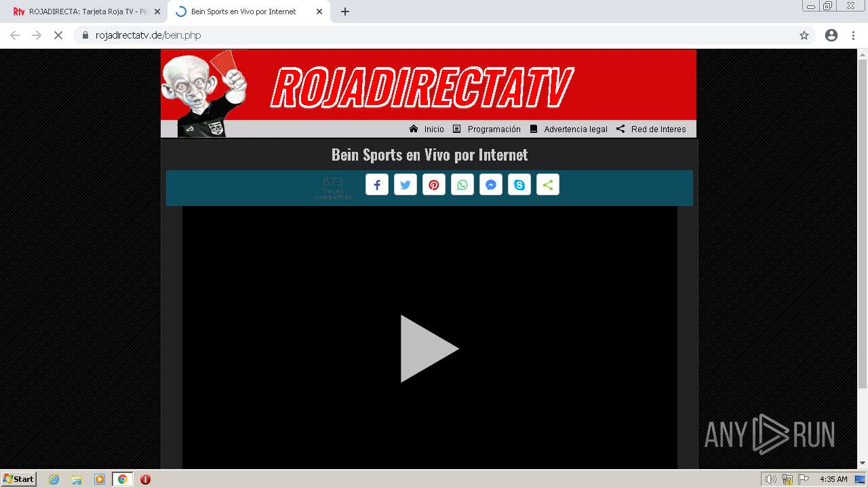868x488 pixels.
Task: Click the share icon beside Red de Interes
Action: (x=620, y=129)
